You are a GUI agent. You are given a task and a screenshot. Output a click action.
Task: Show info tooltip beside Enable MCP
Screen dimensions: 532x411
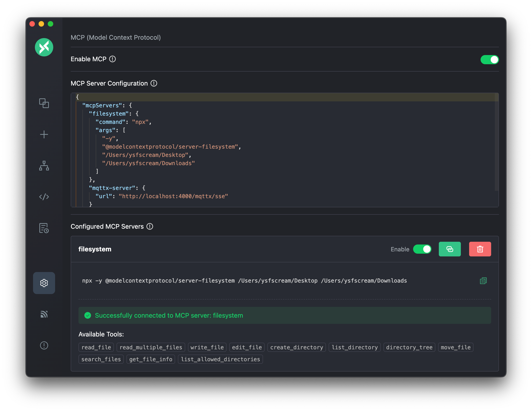pos(112,59)
